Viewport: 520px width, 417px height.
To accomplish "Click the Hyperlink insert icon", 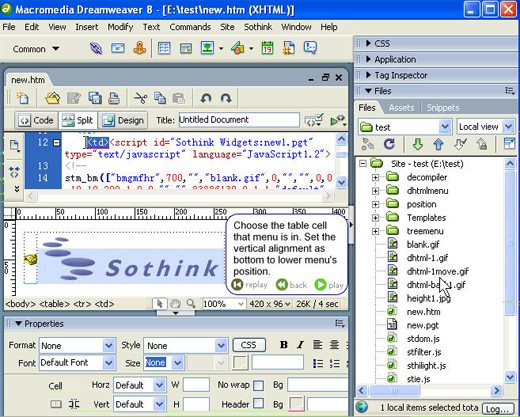I will (x=96, y=49).
